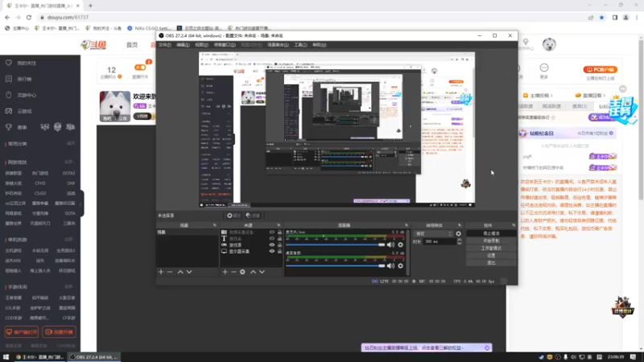Add a new scene in OBS scenes panel
Image resolution: width=644 pixels, height=362 pixels.
161,272
